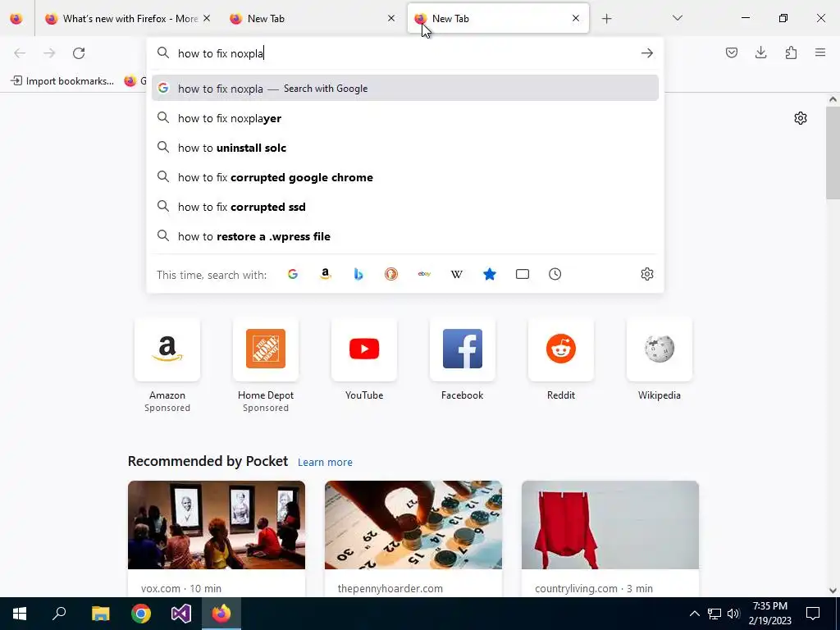Open countryliving.com Pocket story thumbnail
Screen dimensions: 840x630
[610, 525]
